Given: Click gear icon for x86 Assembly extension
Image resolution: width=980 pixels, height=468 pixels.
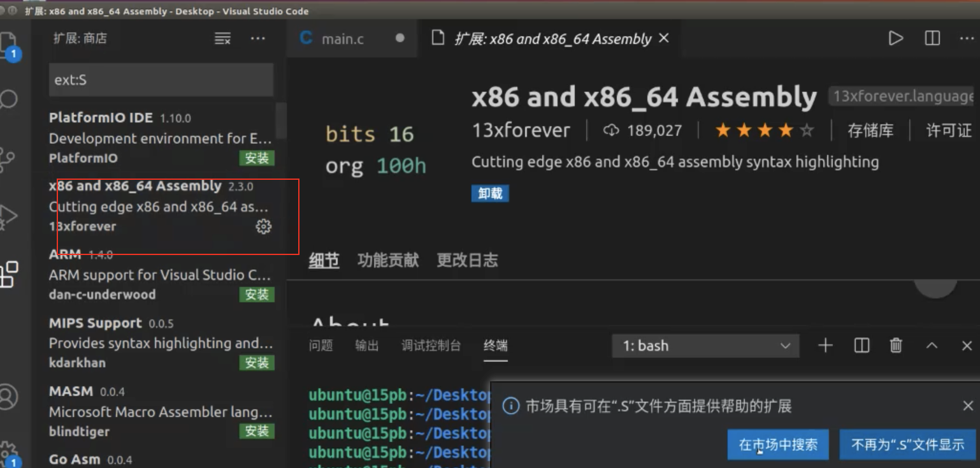Looking at the screenshot, I should [263, 226].
